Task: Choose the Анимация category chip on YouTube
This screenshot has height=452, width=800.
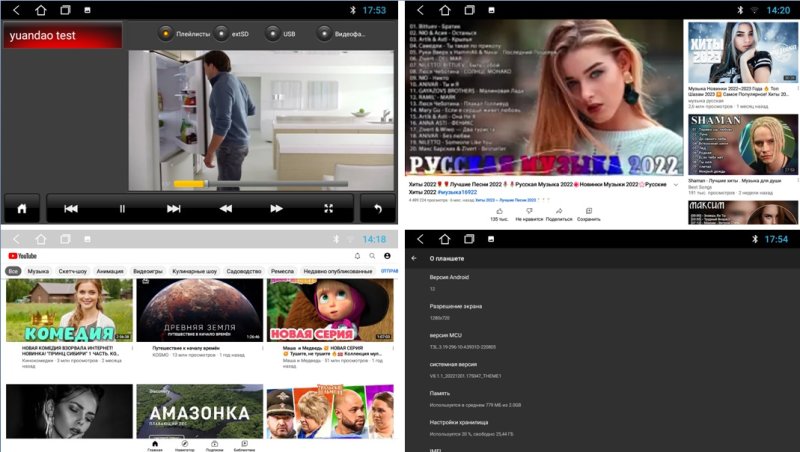Action: click(x=110, y=271)
